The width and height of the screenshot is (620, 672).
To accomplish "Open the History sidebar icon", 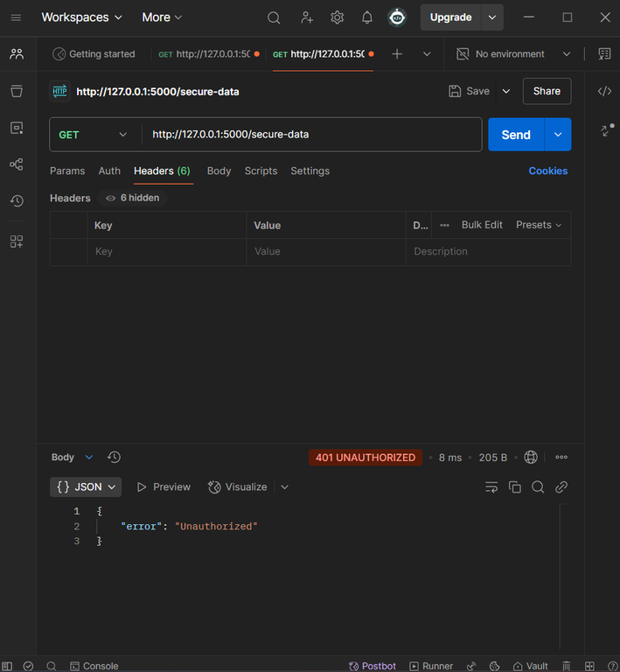I will tap(17, 201).
